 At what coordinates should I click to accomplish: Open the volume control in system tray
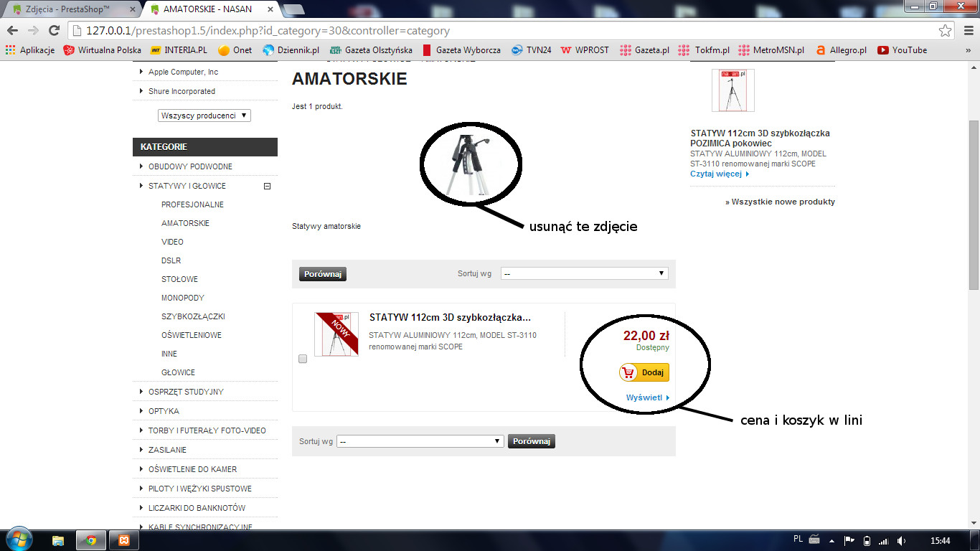pyautogui.click(x=901, y=540)
